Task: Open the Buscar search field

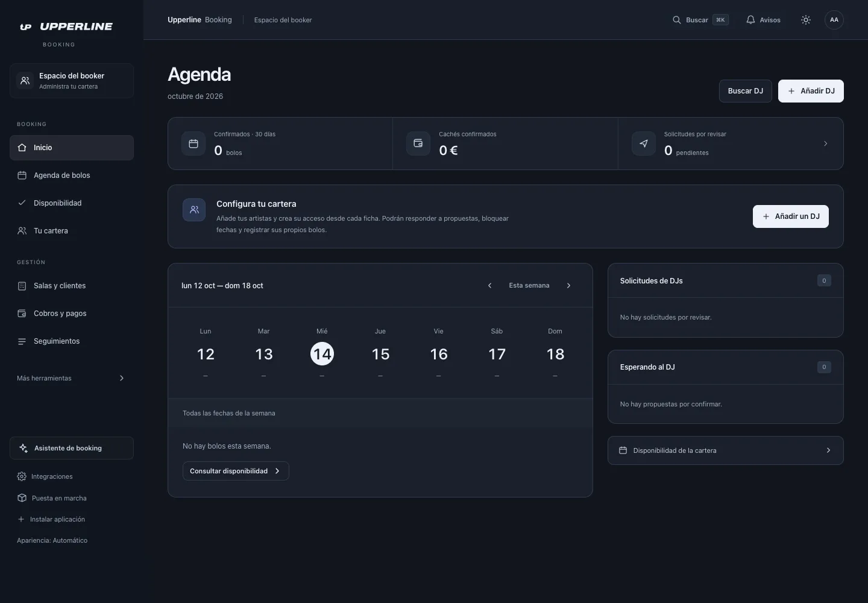Action: (700, 20)
